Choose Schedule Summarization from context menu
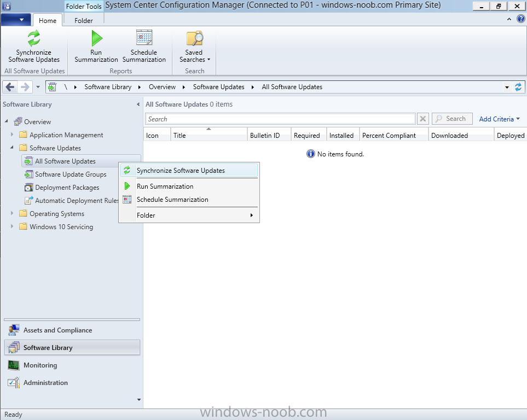This screenshot has width=527, height=420. [189, 200]
